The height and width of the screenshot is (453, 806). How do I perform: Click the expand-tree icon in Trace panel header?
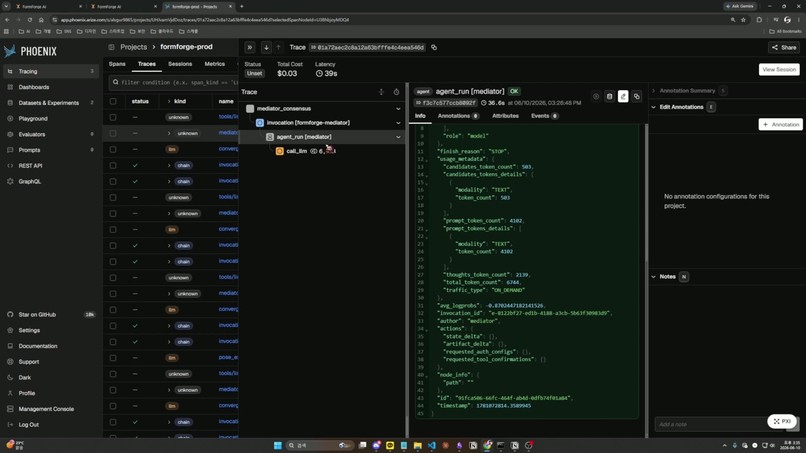pyautogui.click(x=381, y=92)
